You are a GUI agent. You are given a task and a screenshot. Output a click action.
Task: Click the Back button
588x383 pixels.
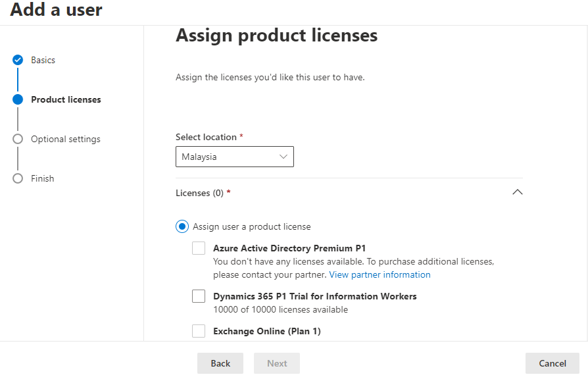[220, 363]
